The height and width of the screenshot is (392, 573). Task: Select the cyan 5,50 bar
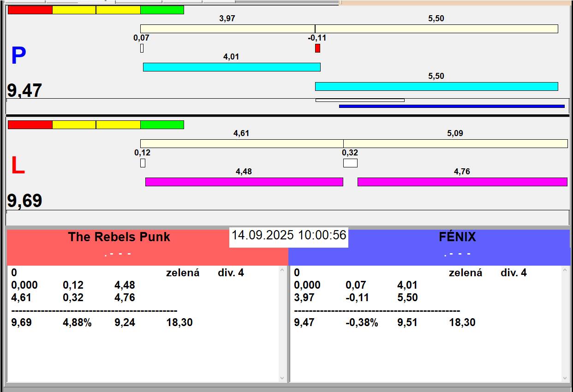(x=436, y=86)
